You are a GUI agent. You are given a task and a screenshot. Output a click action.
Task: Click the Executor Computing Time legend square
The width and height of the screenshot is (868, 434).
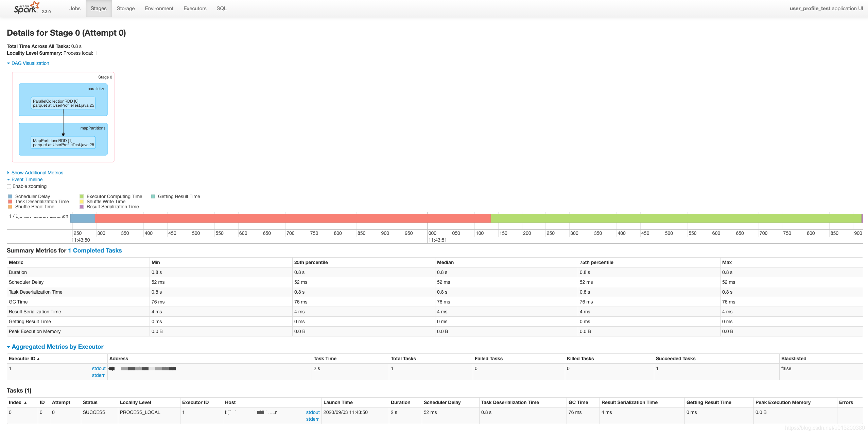(82, 196)
